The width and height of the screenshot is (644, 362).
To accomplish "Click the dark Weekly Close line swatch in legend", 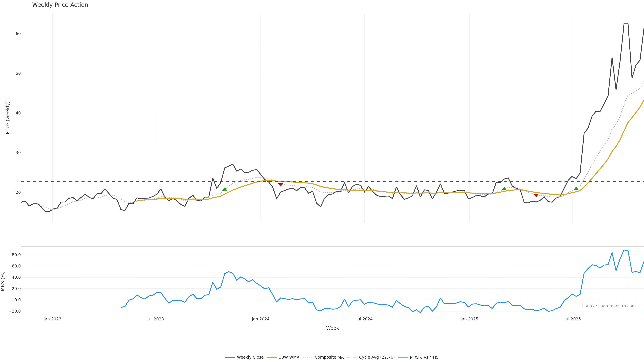I will pyautogui.click(x=230, y=357).
